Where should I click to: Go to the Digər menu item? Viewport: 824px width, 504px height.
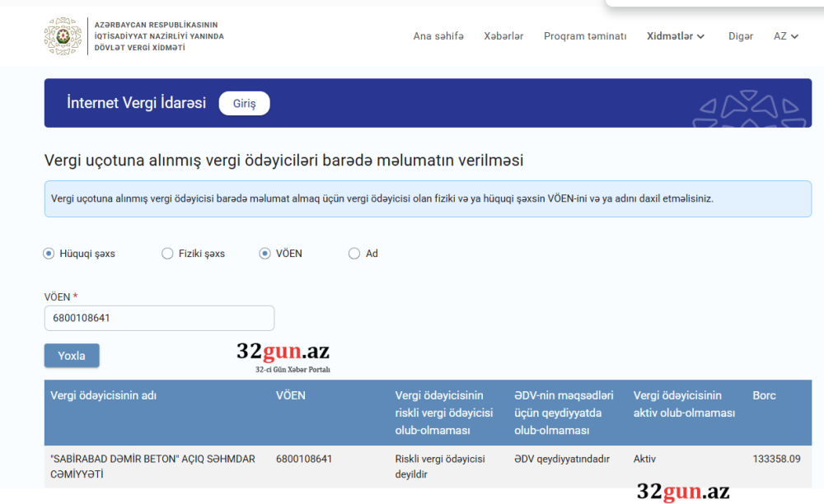tap(741, 36)
